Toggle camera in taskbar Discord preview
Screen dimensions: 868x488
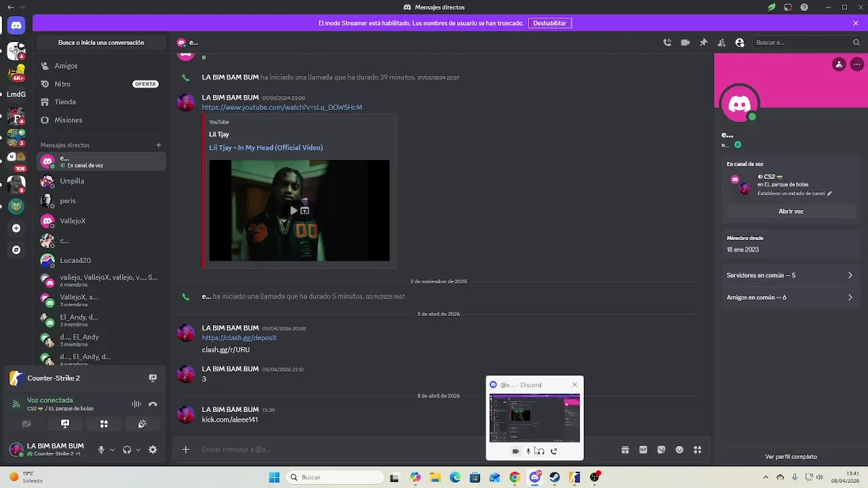tap(515, 451)
